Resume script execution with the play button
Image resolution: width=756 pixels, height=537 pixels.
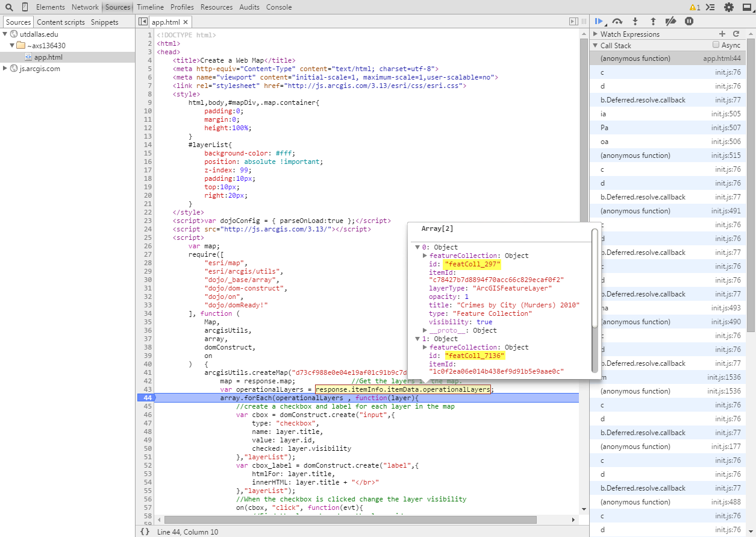[x=599, y=22]
